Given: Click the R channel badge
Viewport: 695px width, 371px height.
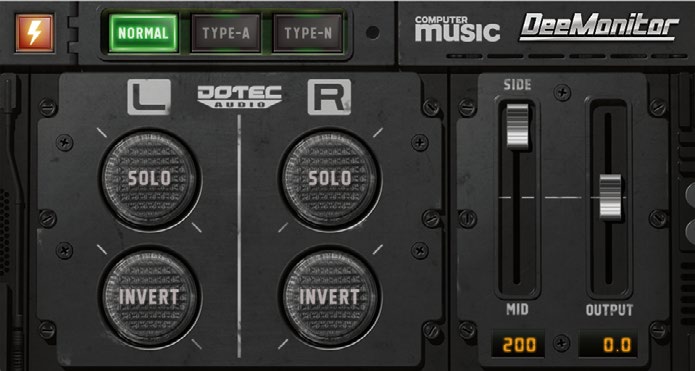Looking at the screenshot, I should pos(329,97).
